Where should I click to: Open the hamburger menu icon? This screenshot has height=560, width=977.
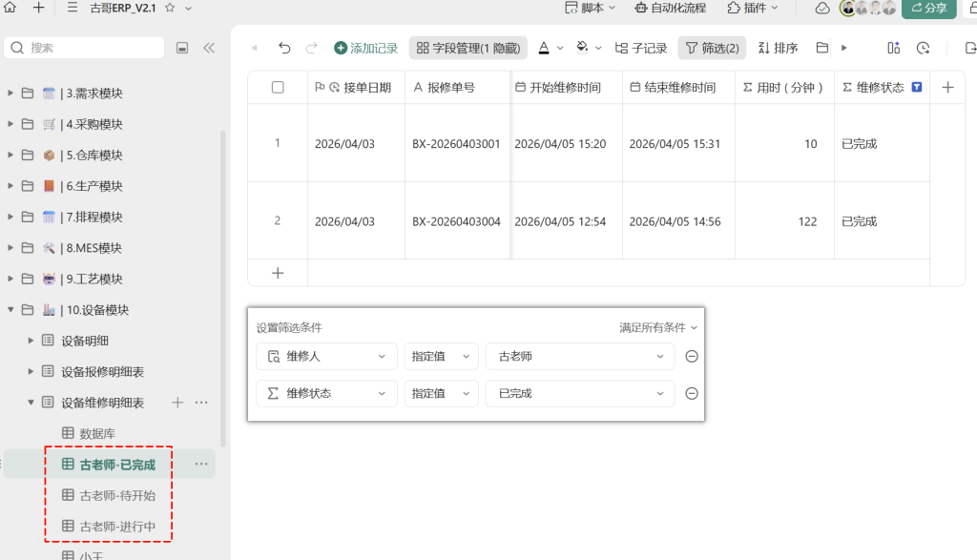click(x=73, y=8)
